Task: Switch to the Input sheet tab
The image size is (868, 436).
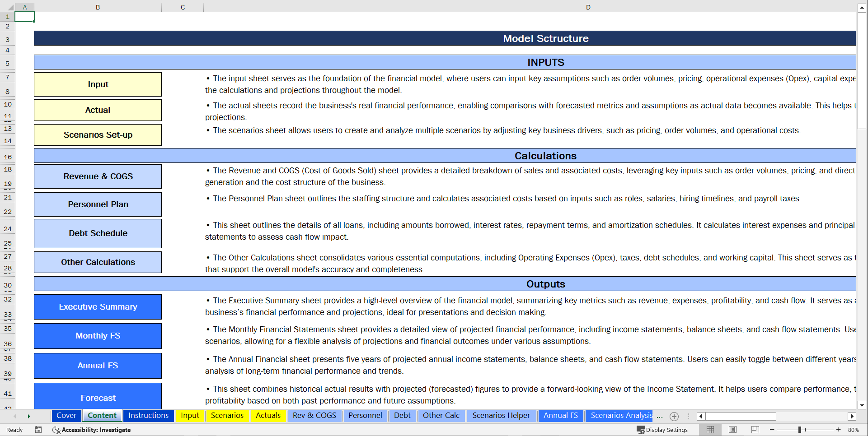Action: (x=190, y=416)
